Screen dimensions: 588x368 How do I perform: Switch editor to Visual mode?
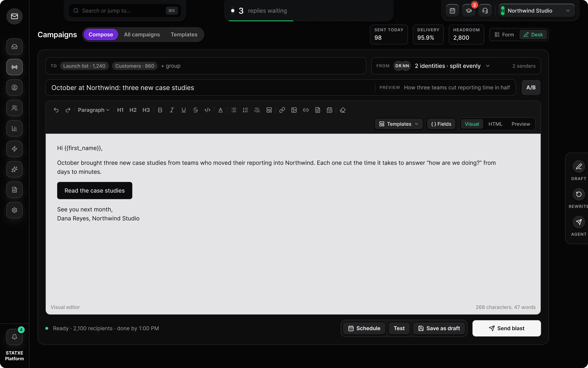[472, 124]
